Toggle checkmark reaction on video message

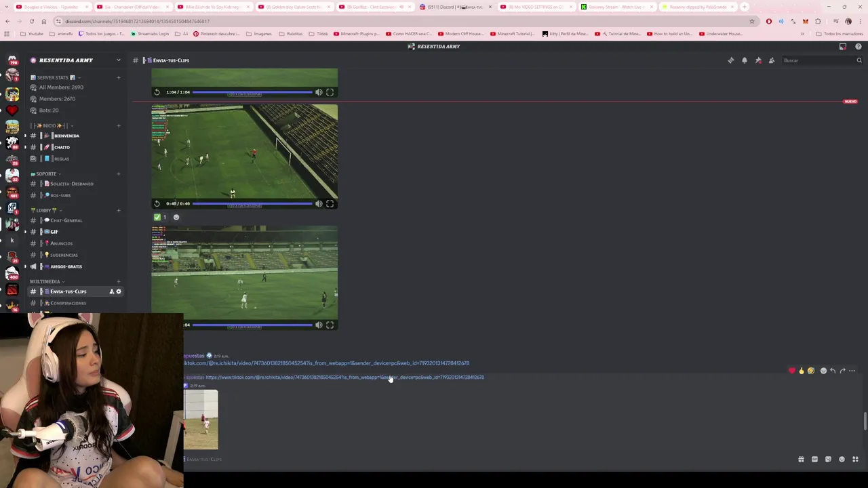pos(160,217)
